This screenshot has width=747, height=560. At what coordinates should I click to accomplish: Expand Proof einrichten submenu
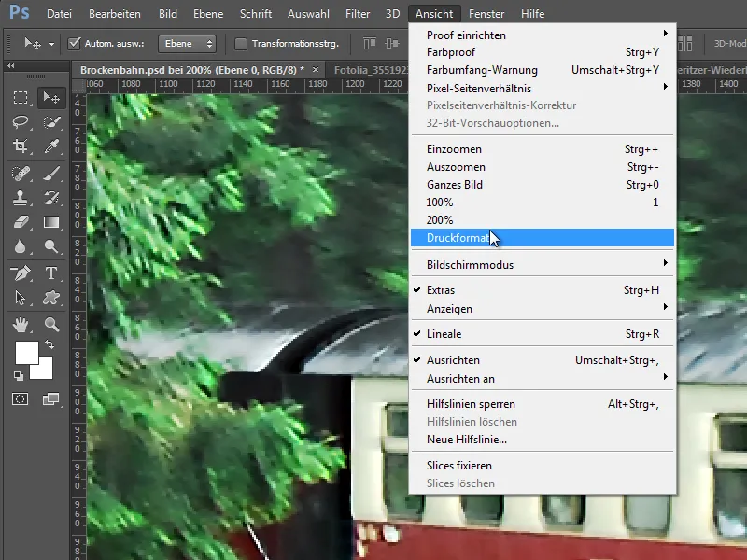pyautogui.click(x=543, y=35)
